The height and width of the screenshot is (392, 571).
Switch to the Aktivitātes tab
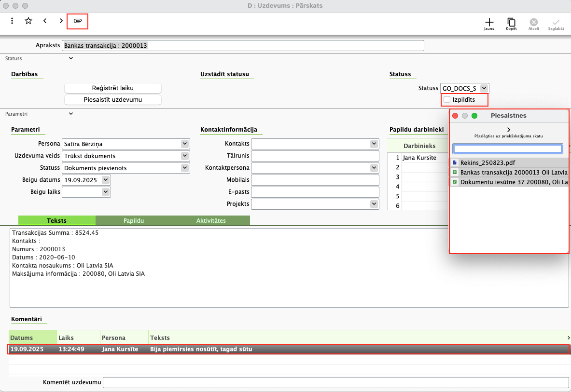tap(211, 220)
